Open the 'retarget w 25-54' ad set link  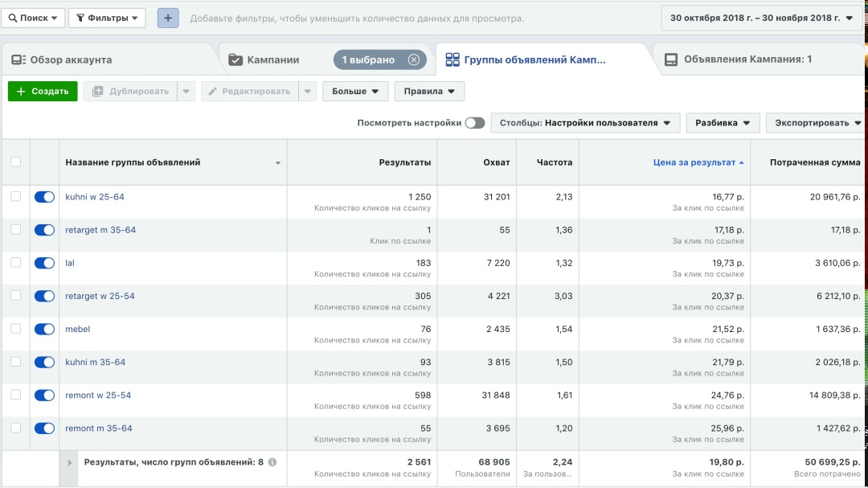coord(100,296)
